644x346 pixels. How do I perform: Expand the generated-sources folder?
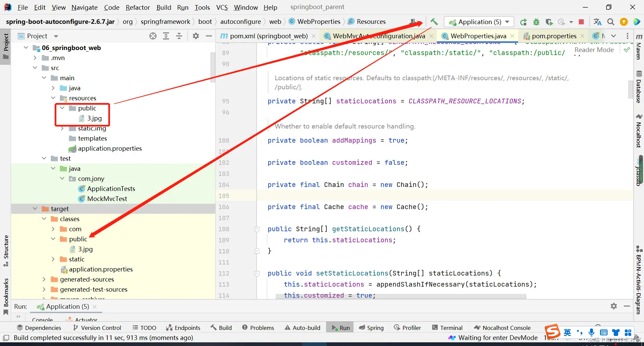[44, 279]
